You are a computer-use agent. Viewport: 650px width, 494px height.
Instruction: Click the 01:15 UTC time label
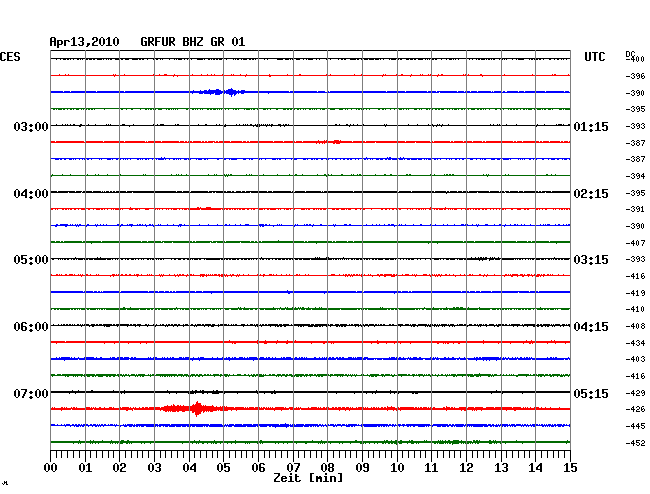[591, 126]
